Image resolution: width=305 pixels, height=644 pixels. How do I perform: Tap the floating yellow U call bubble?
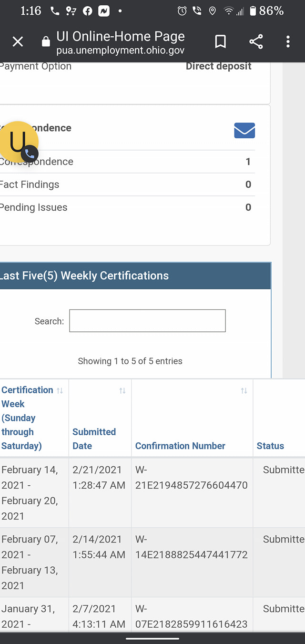(x=18, y=142)
